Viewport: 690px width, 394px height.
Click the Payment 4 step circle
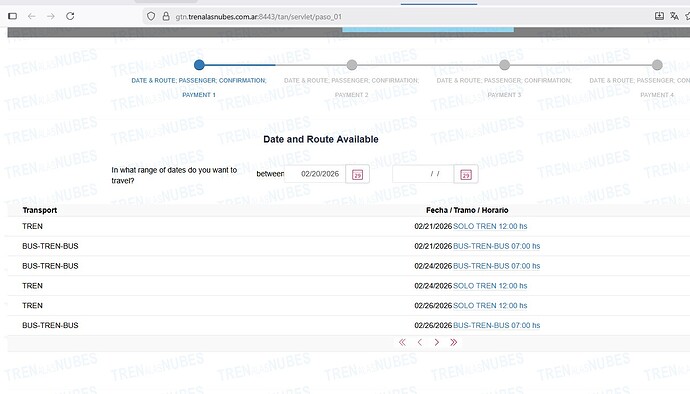point(657,65)
